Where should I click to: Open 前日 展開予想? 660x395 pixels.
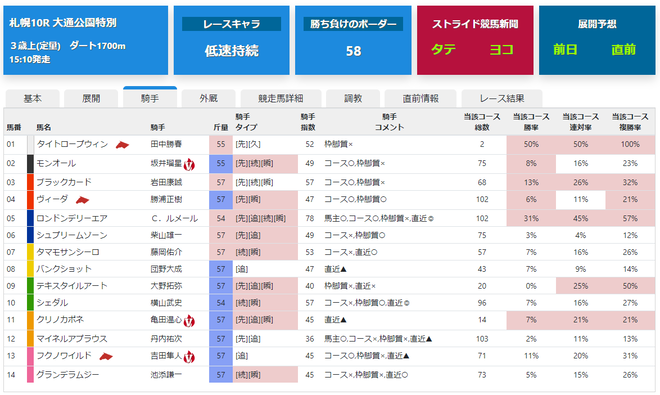pos(565,50)
